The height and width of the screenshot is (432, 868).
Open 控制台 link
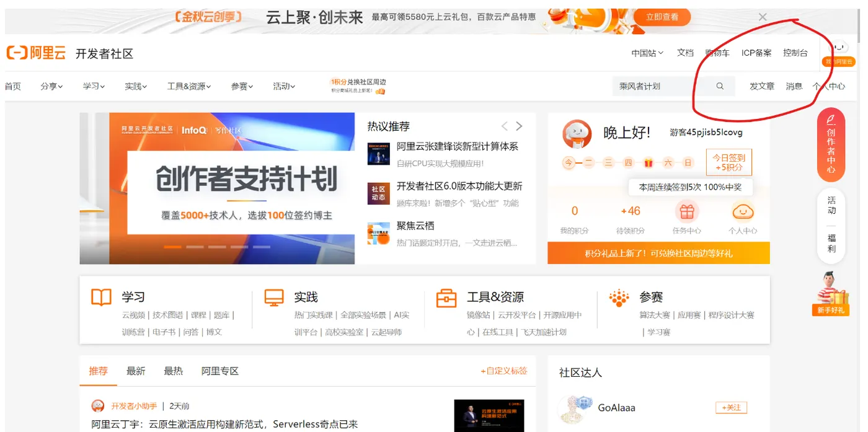pyautogui.click(x=795, y=53)
